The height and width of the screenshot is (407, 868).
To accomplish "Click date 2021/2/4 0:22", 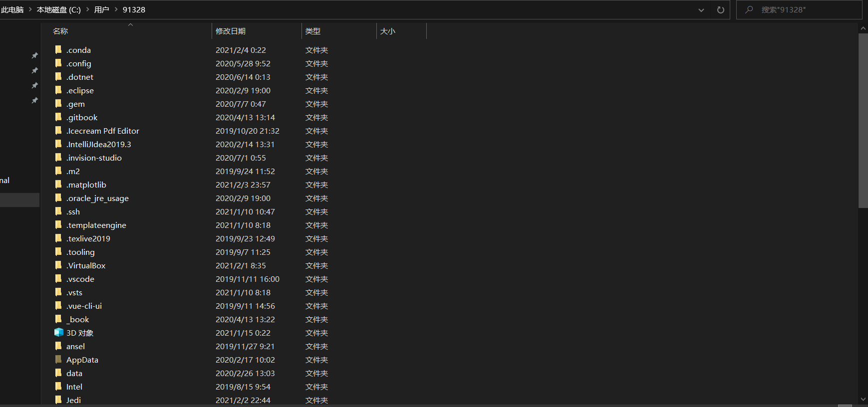I will click(x=241, y=50).
